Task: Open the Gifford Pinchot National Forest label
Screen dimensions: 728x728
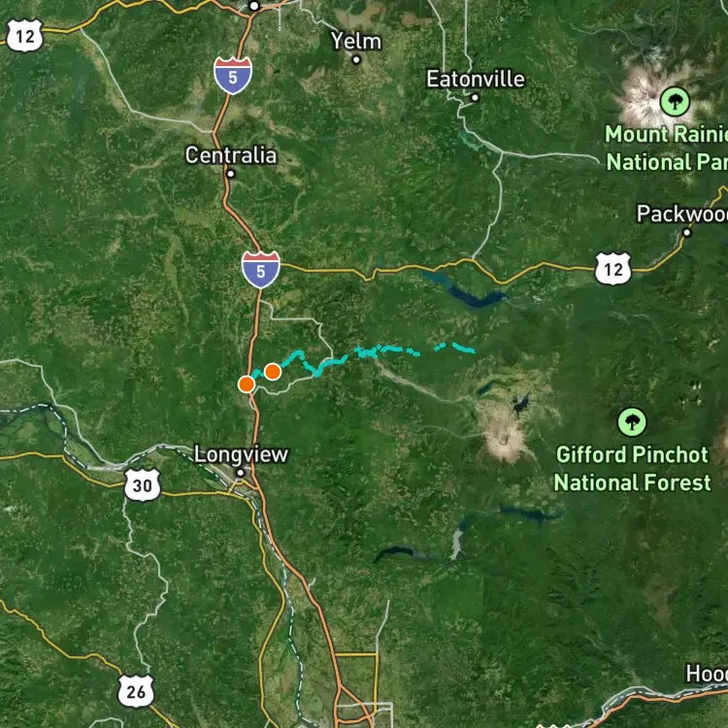Action: coord(632,469)
